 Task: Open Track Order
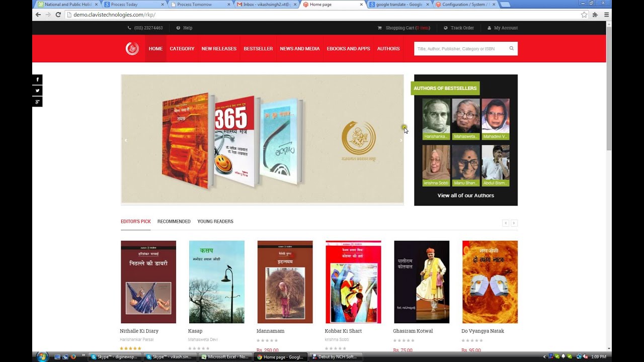click(x=459, y=28)
